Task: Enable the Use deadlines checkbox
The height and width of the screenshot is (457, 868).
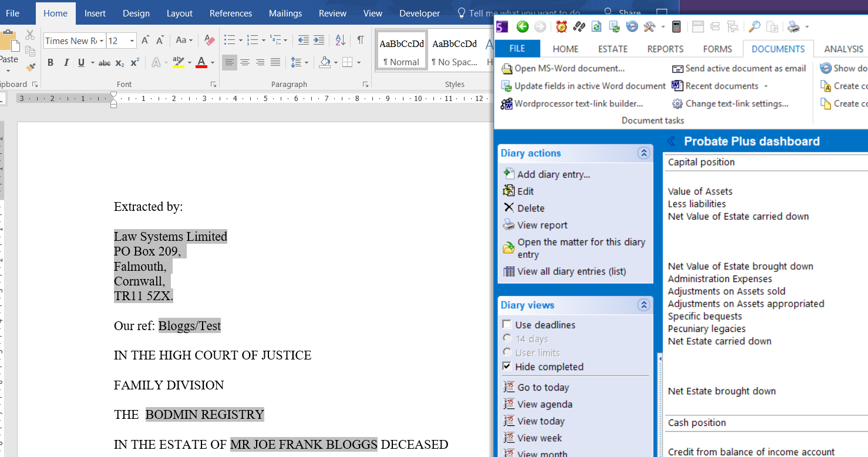Action: [x=506, y=325]
